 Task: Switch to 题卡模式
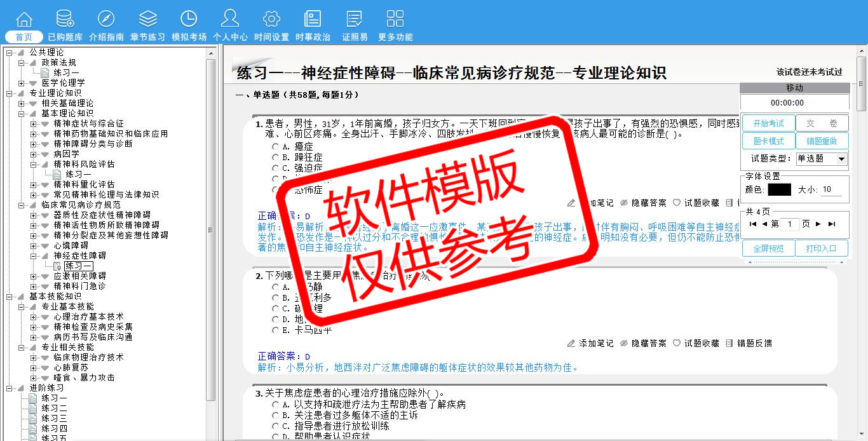pos(768,141)
